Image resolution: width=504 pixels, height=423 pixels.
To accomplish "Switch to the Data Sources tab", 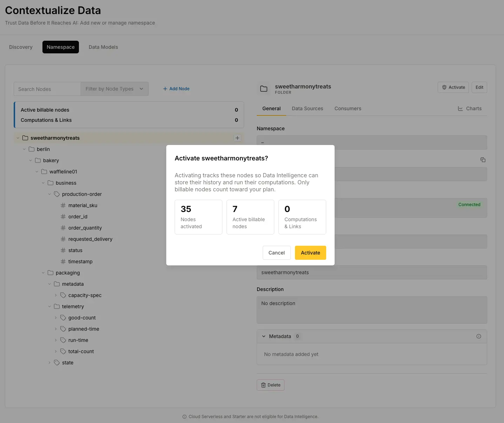I will 308,108.
